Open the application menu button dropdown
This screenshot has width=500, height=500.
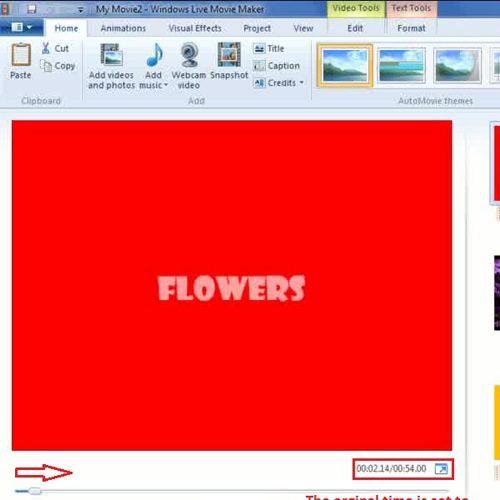click(x=21, y=27)
